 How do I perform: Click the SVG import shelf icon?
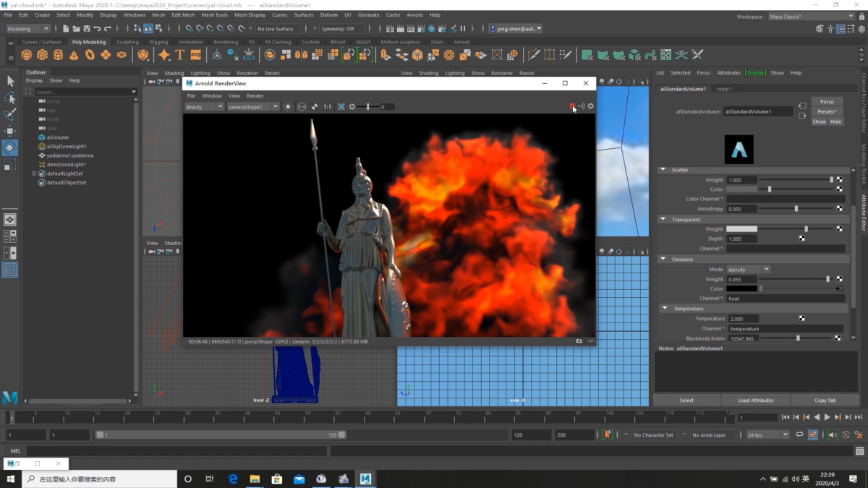(196, 55)
